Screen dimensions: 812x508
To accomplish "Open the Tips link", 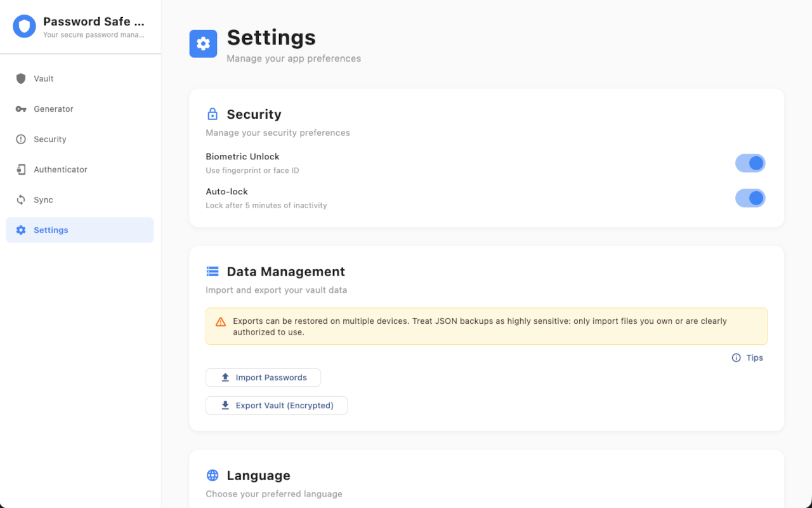I will tap(748, 358).
